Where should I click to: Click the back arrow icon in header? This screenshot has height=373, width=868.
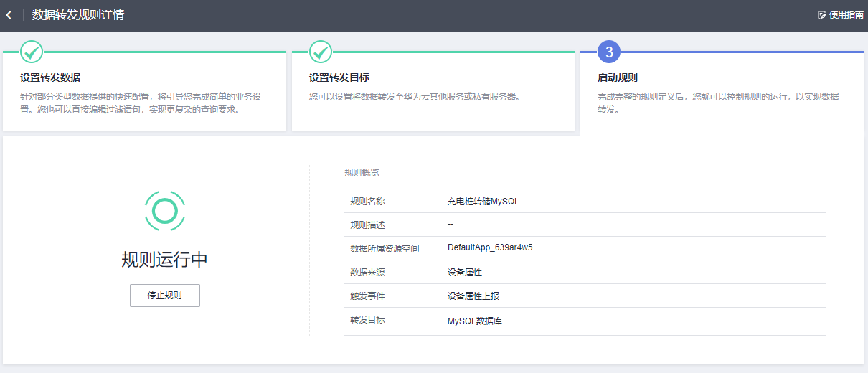pos(9,15)
